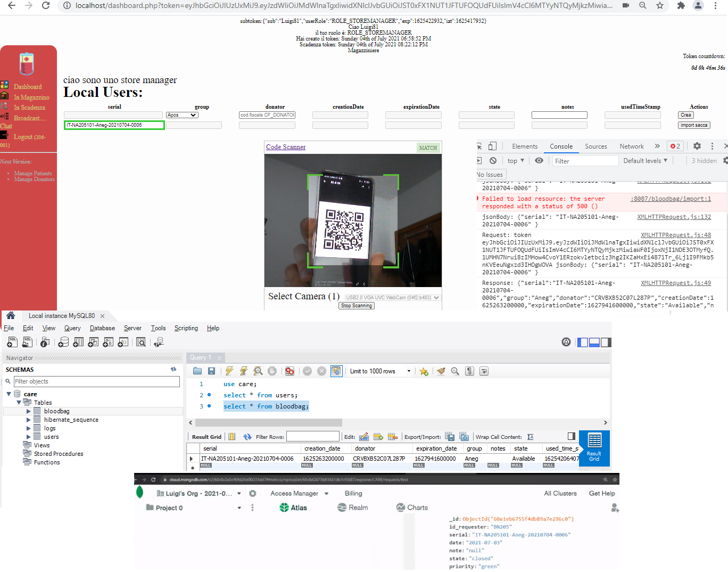Image resolution: width=728 pixels, height=572 pixels.
Task: Open the In Magazzino page
Action: coord(31,97)
